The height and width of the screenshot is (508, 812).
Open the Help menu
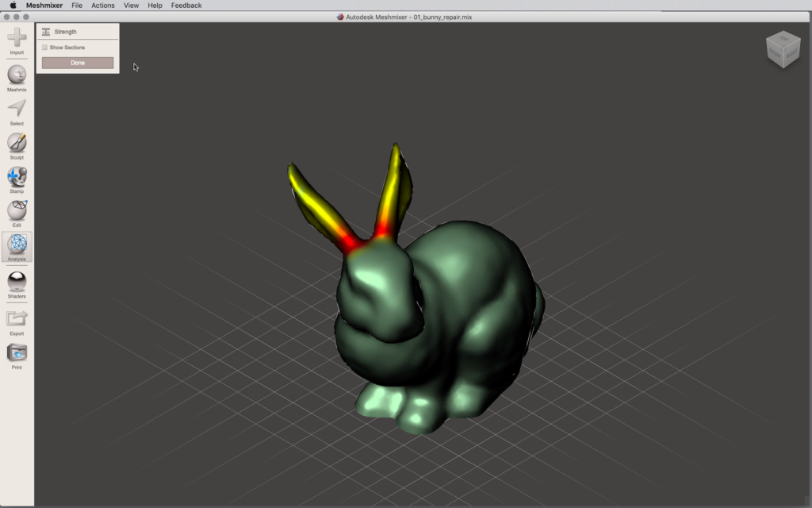click(x=155, y=6)
